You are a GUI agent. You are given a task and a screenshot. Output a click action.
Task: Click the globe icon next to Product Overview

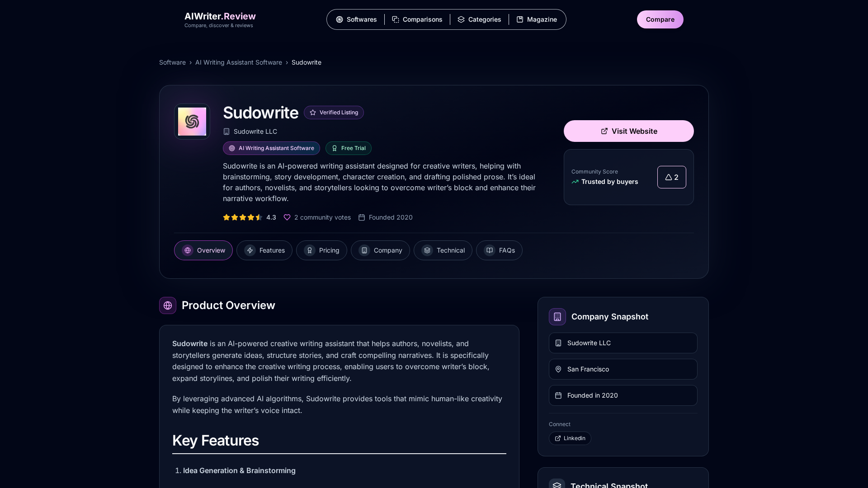coord(168,305)
